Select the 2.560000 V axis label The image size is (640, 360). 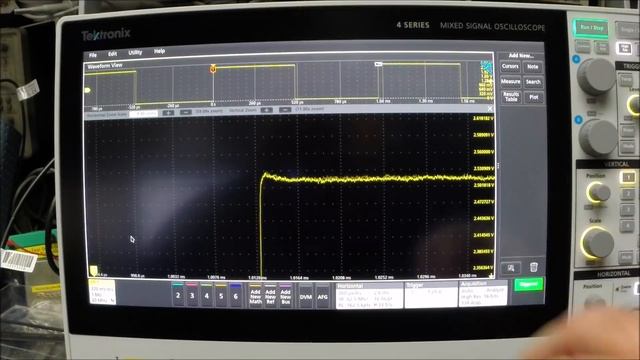click(x=483, y=151)
